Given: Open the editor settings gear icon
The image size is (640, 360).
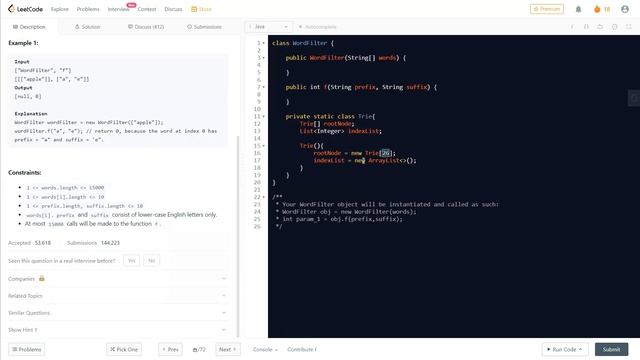Looking at the screenshot, I should 614,27.
